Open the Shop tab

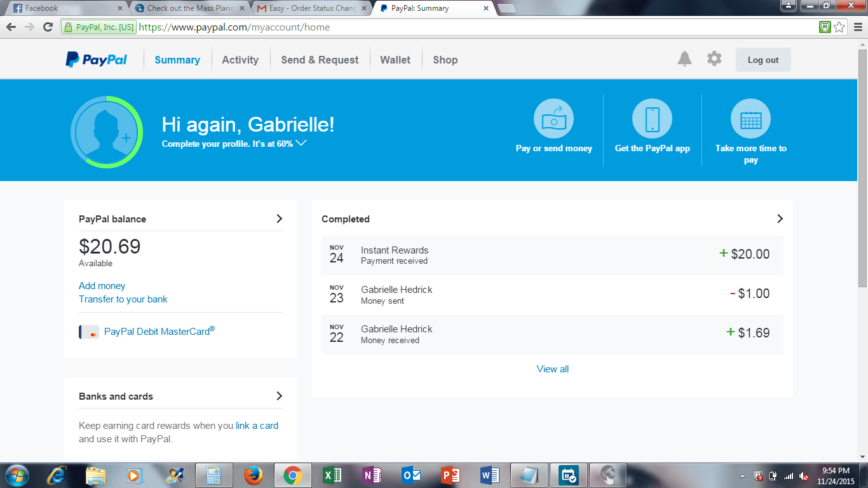click(445, 60)
